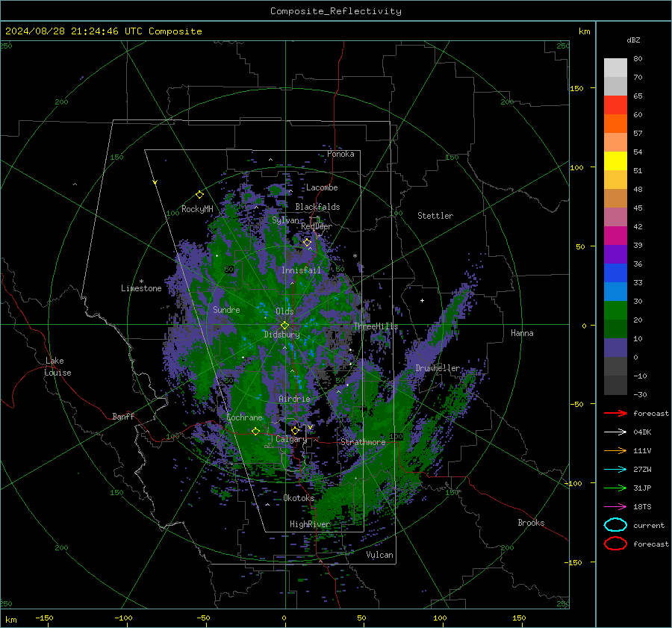Pick the bright green 30-20 dBZ swatch
This screenshot has width=672, height=628.
tap(615, 310)
